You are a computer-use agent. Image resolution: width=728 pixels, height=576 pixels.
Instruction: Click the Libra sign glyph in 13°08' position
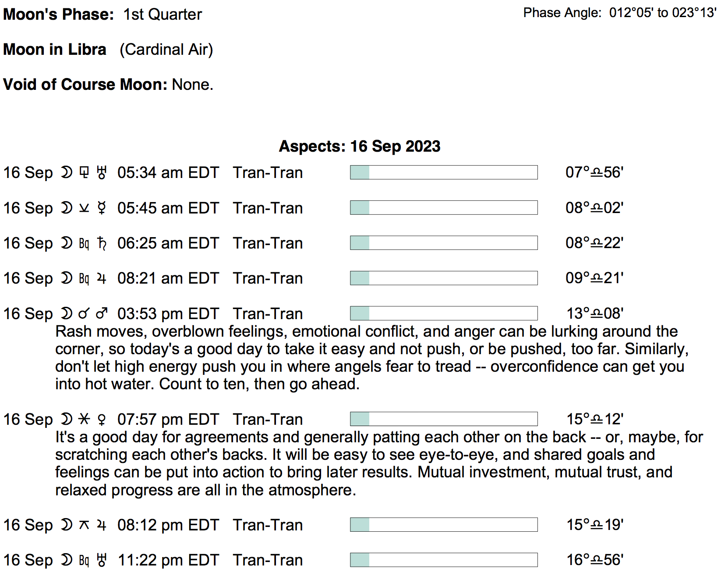pyautogui.click(x=597, y=314)
